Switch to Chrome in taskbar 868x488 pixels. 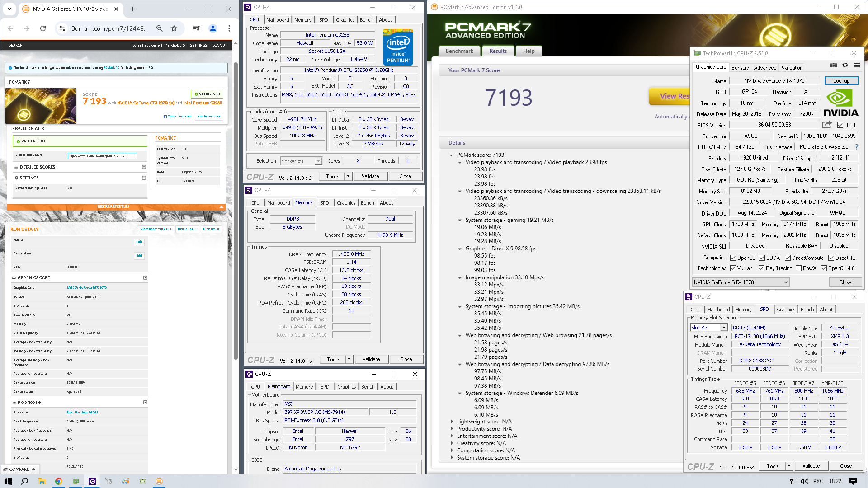coord(58,481)
